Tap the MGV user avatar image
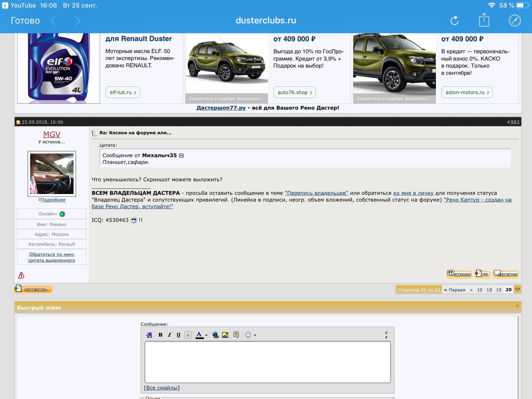 (x=52, y=174)
